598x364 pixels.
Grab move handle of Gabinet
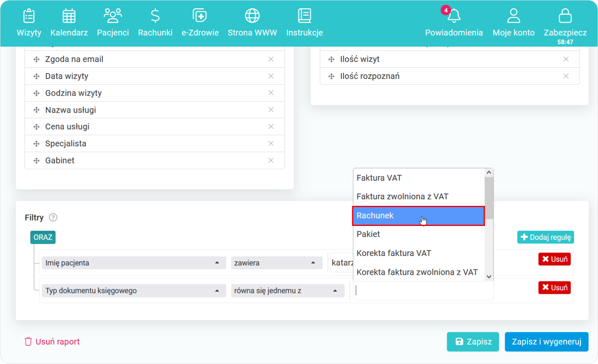pos(37,161)
